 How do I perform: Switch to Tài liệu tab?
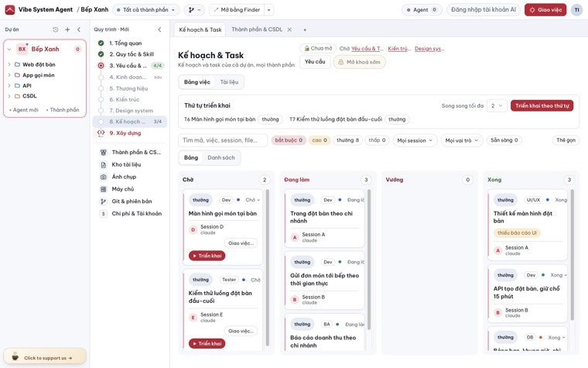pos(229,82)
